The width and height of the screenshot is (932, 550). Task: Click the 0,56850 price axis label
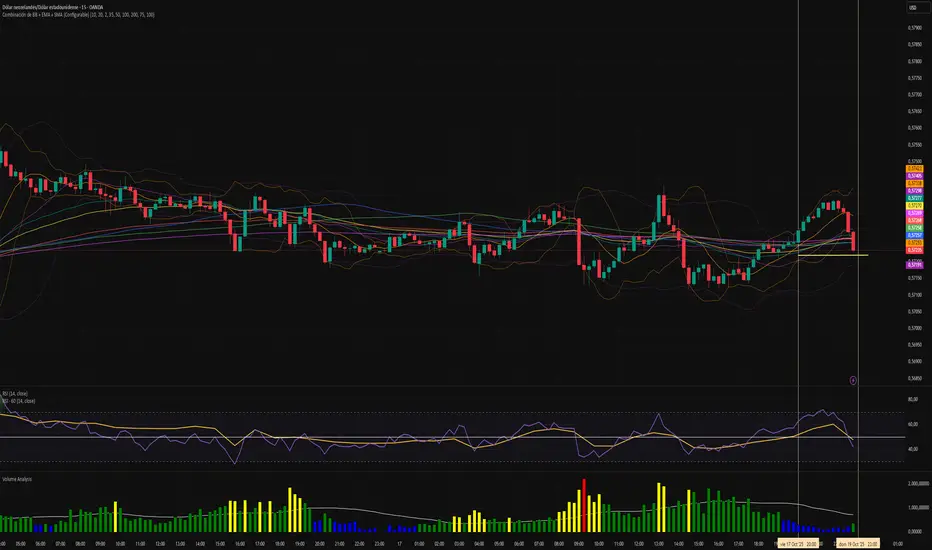914,378
